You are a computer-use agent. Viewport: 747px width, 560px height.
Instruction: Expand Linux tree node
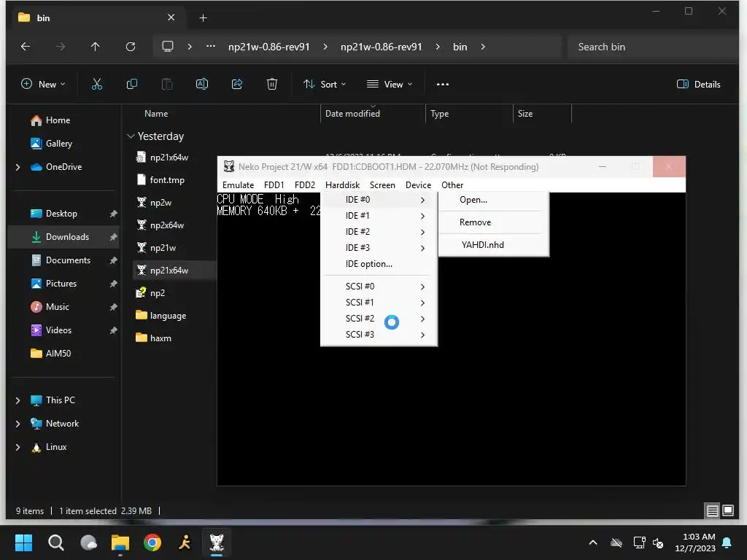click(x=18, y=447)
